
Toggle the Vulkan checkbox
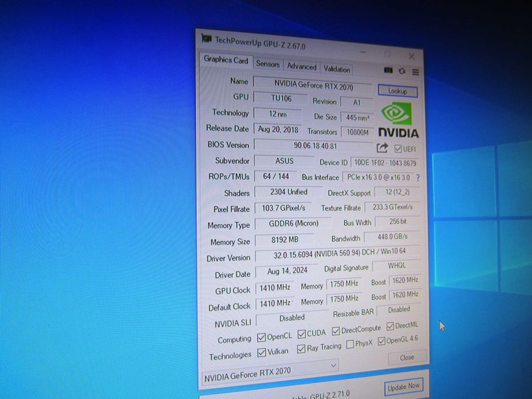click(261, 352)
